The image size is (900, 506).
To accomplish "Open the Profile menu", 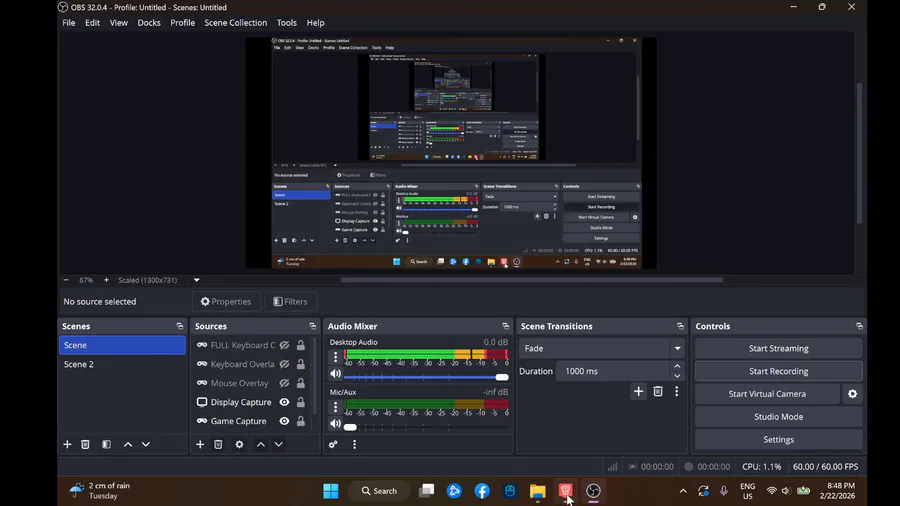I will pos(183,23).
